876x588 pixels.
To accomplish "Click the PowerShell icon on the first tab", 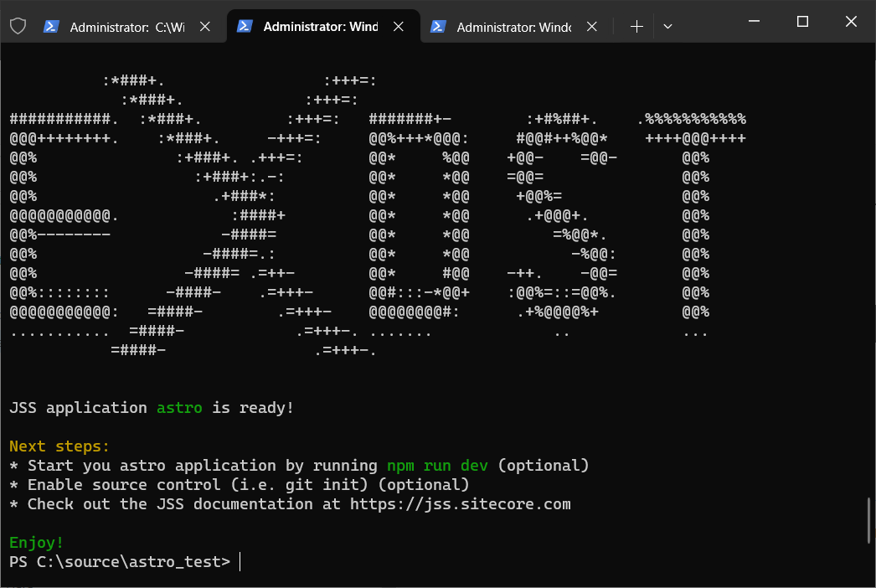I will pyautogui.click(x=52, y=26).
